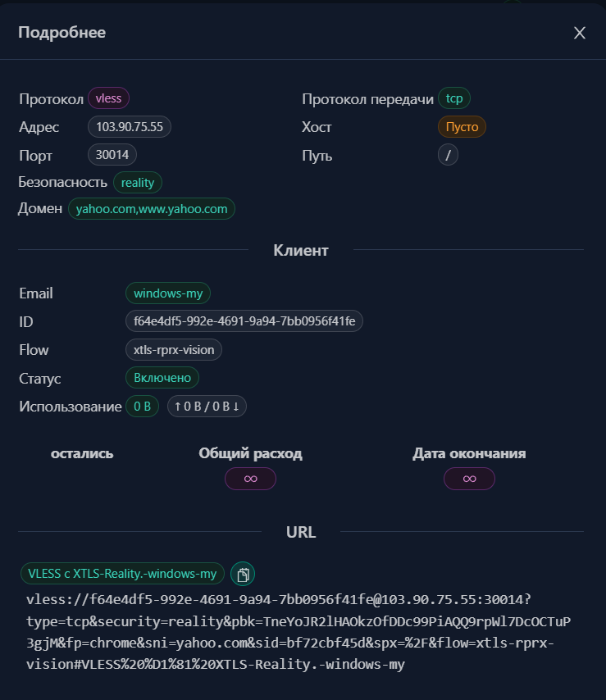Viewport: 606px width, 700px height.
Task: Click infinity tag under Дата окончания
Action: (x=469, y=479)
